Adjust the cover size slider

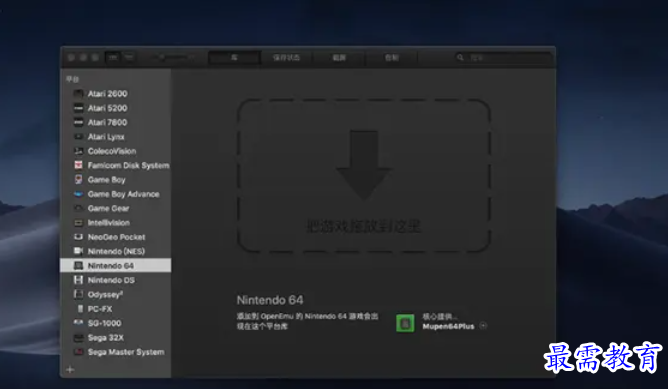[x=175, y=57]
